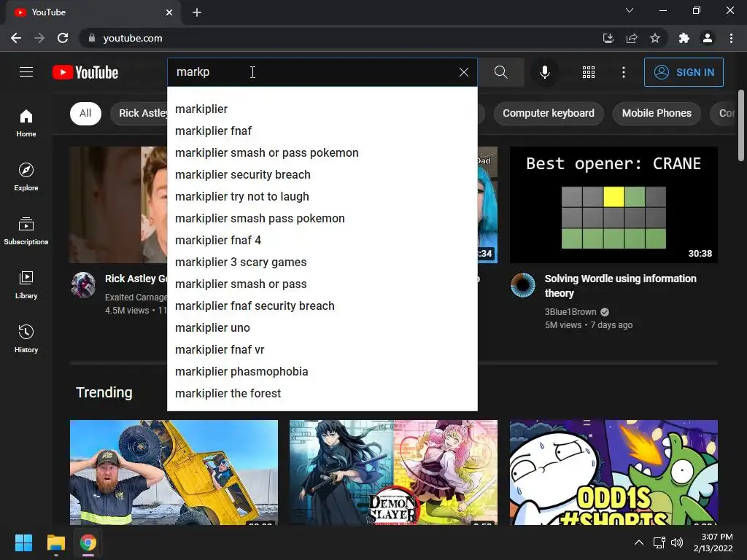The width and height of the screenshot is (747, 560).
Task: Open Library in the sidebar
Action: [x=26, y=284]
